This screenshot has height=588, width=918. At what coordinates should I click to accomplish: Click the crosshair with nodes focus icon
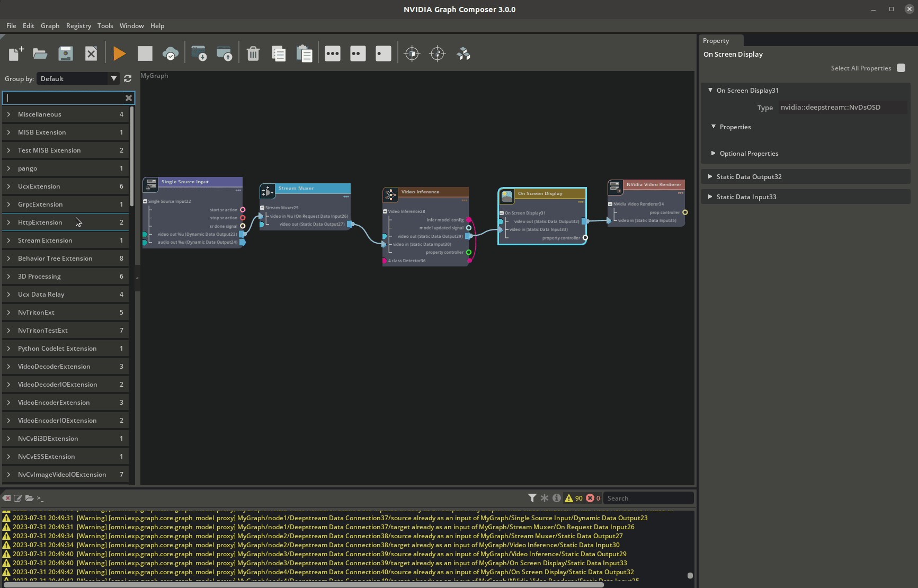click(x=438, y=54)
